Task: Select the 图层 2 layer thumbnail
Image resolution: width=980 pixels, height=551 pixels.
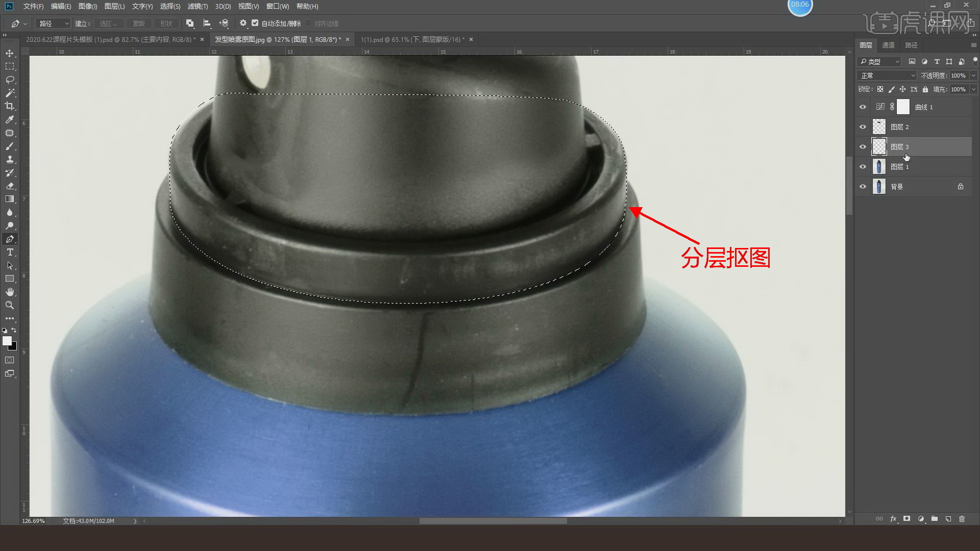Action: click(x=879, y=127)
